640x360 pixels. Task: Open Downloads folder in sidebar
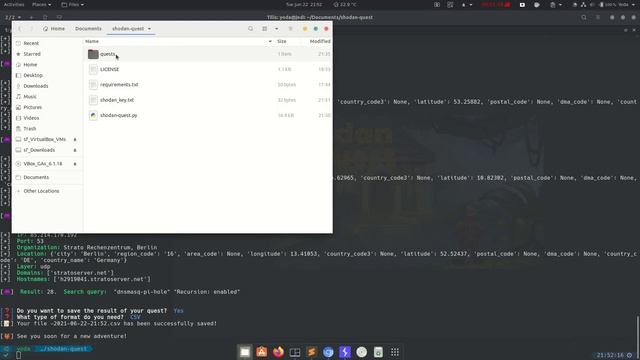click(x=47, y=86)
